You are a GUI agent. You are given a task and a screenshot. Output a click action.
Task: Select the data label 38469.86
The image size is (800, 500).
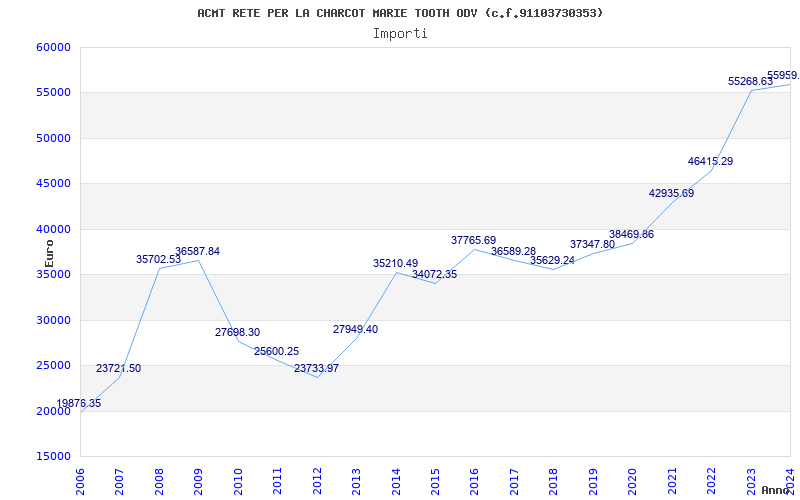[631, 235]
